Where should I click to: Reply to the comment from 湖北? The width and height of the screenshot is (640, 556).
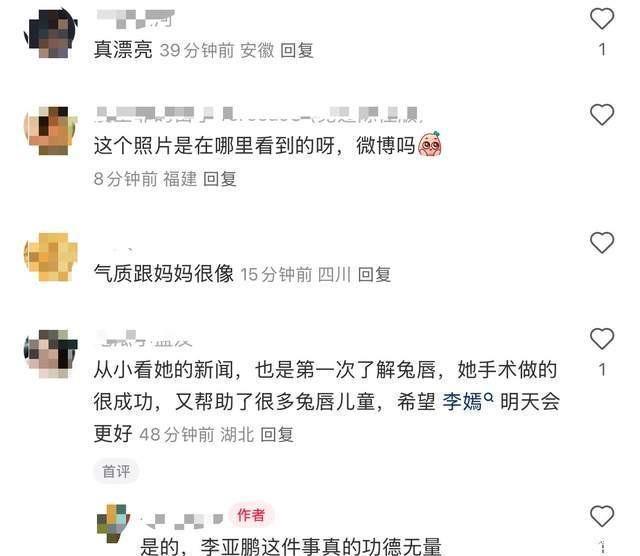click(x=277, y=434)
